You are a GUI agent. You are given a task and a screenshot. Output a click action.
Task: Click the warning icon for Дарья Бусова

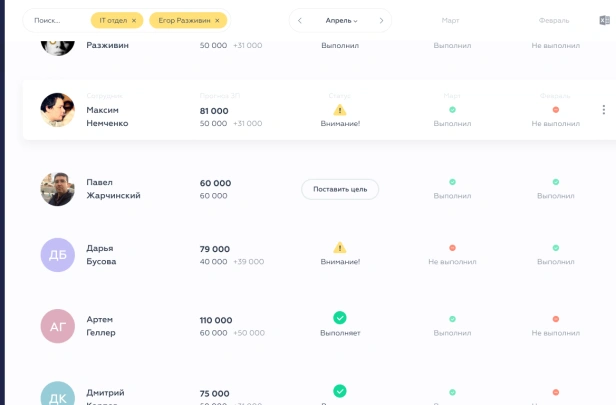(340, 248)
